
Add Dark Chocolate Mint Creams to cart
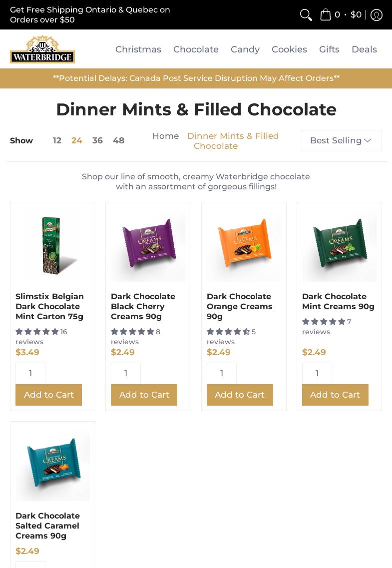pos(335,395)
